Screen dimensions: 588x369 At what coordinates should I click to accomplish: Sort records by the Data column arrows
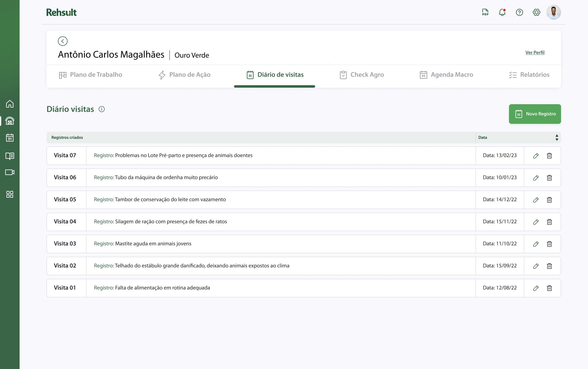pos(557,138)
